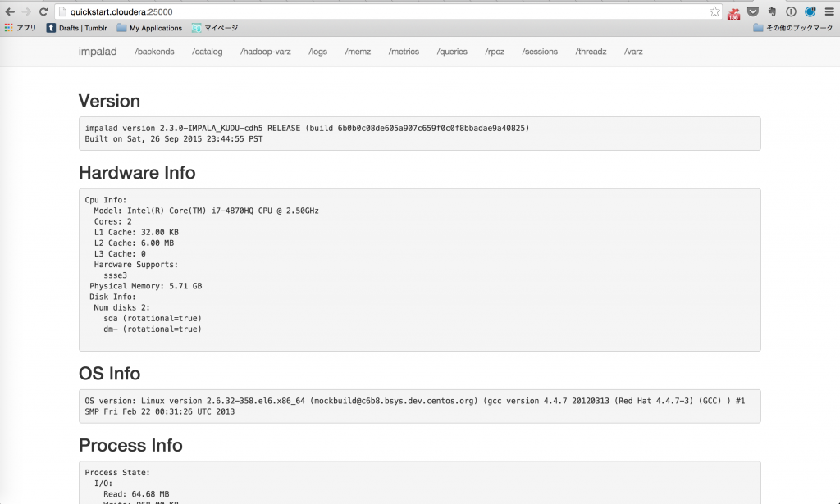
Task: Go to the /rpcz page
Action: point(495,52)
